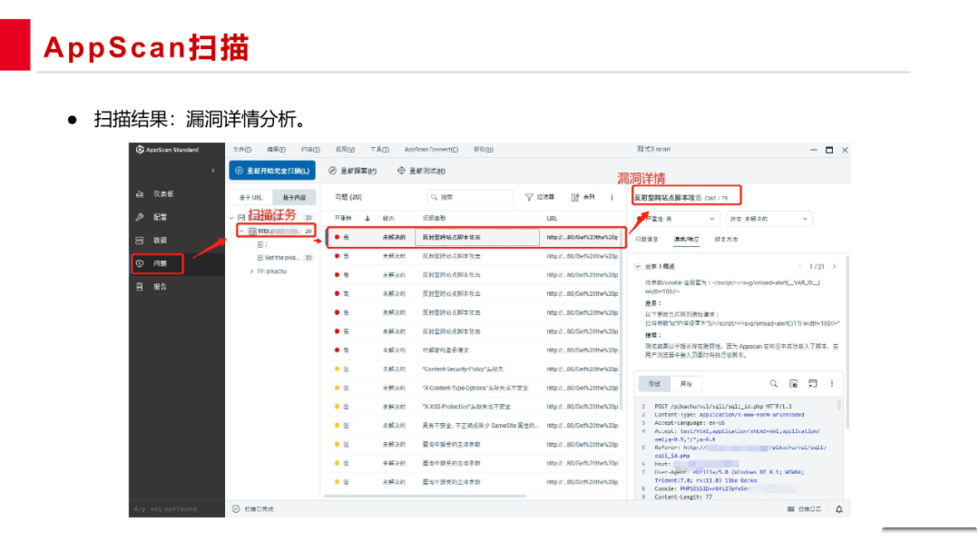Click the 重新测试(R) button
Image resolution: width=980 pixels, height=552 pixels.
421,171
